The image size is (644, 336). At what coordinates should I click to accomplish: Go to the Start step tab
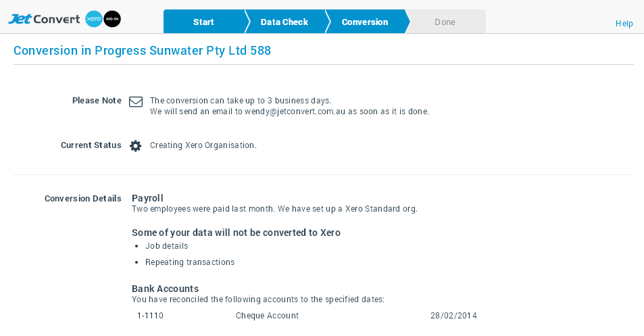203,22
